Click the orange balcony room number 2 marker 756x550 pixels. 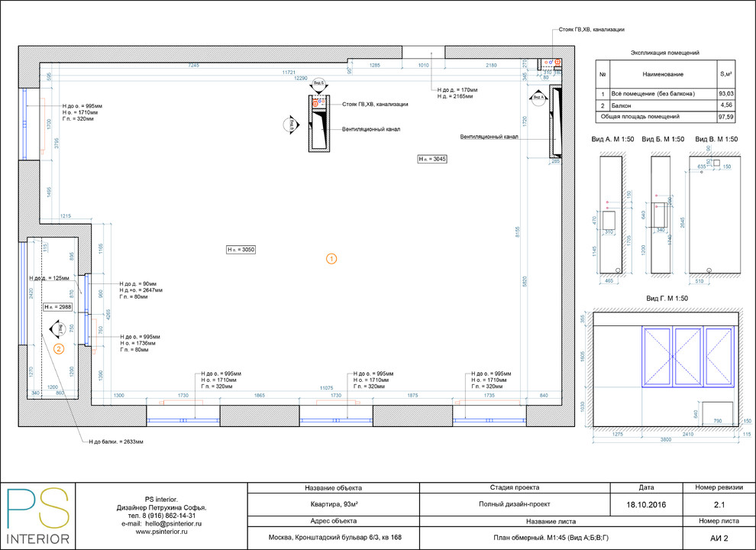tap(59, 349)
